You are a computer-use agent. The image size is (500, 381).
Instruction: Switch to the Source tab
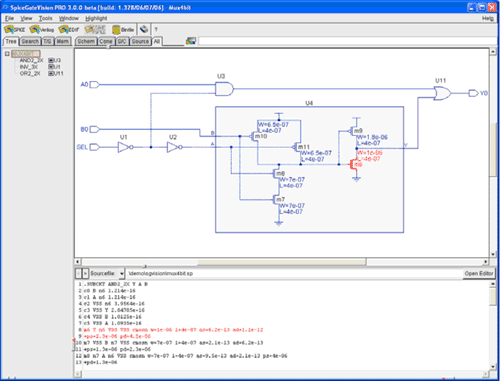point(140,41)
